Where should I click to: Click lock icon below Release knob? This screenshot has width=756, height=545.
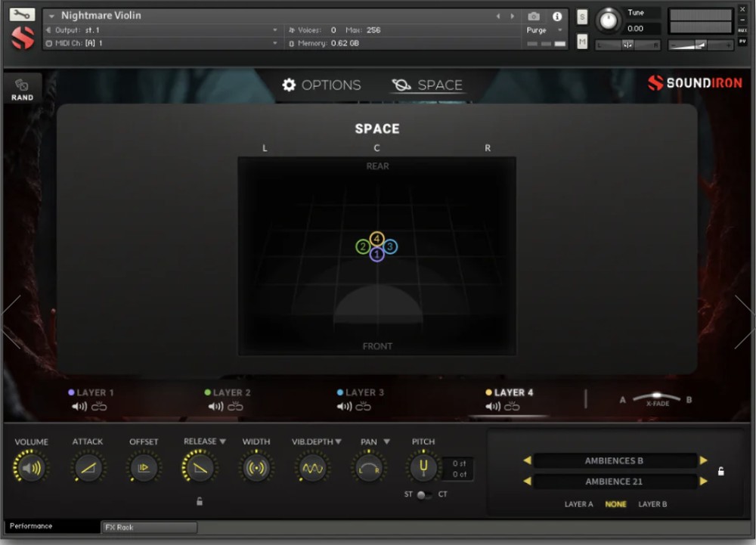200,500
